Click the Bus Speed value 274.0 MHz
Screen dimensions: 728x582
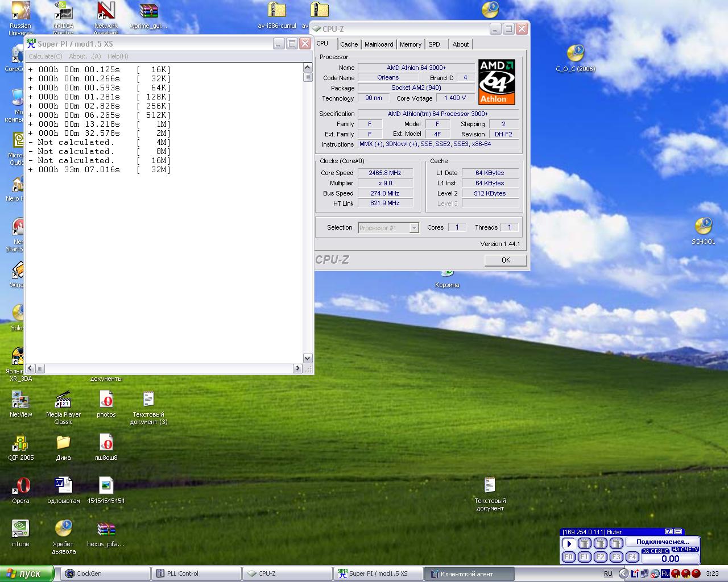(385, 193)
